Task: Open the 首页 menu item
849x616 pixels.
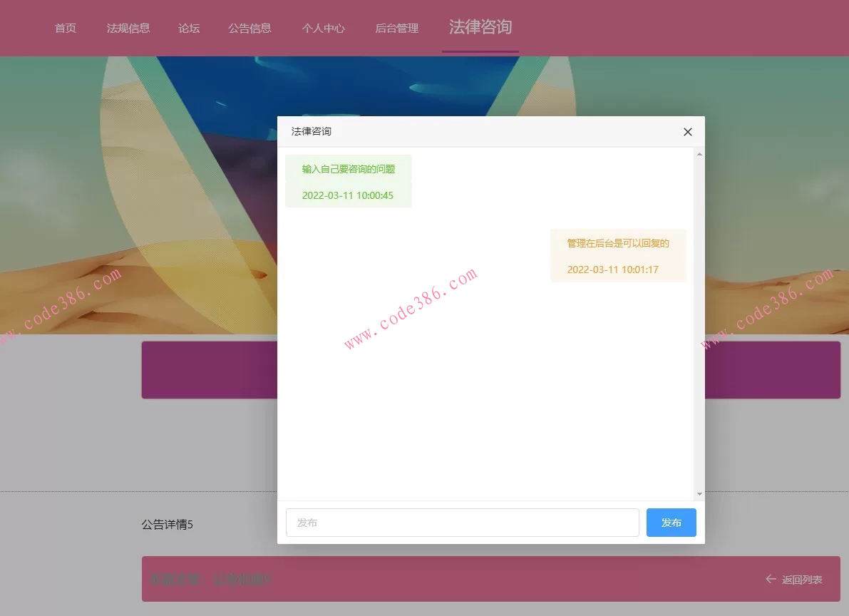Action: [x=66, y=29]
